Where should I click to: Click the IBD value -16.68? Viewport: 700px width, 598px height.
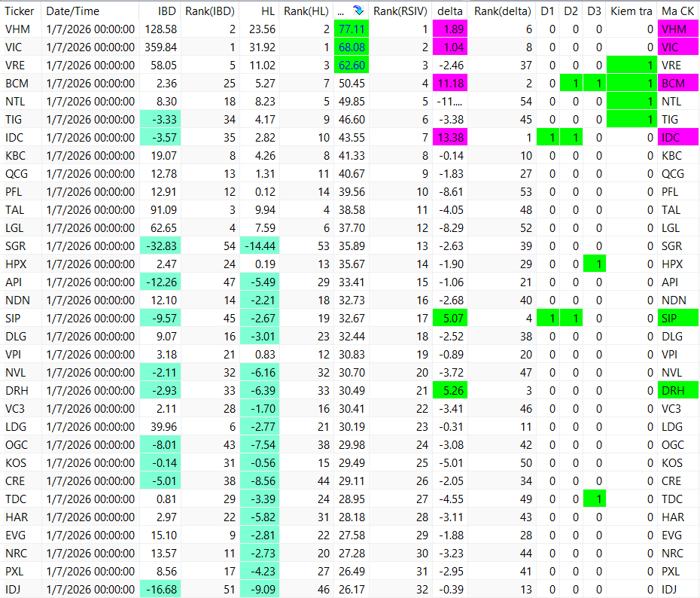[x=161, y=590]
